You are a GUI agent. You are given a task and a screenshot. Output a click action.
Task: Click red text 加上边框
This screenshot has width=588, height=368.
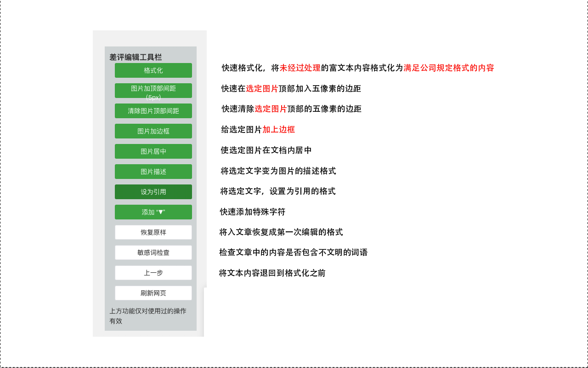[x=278, y=130]
